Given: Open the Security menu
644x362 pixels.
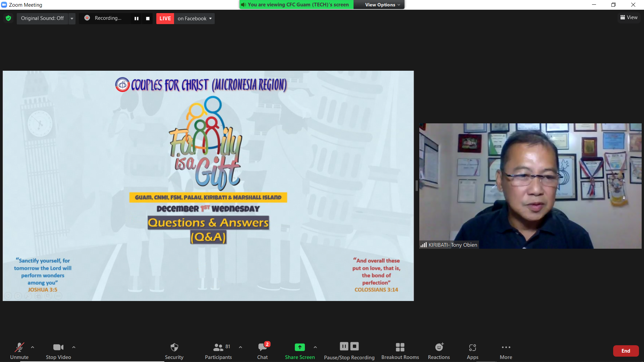Looking at the screenshot, I should [174, 351].
